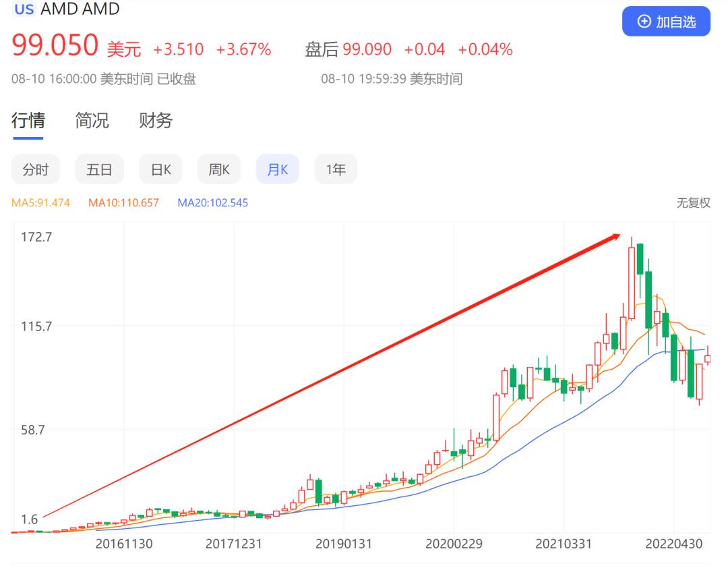Click the +3.510 price change value
This screenshot has width=728, height=568.
pyautogui.click(x=178, y=49)
